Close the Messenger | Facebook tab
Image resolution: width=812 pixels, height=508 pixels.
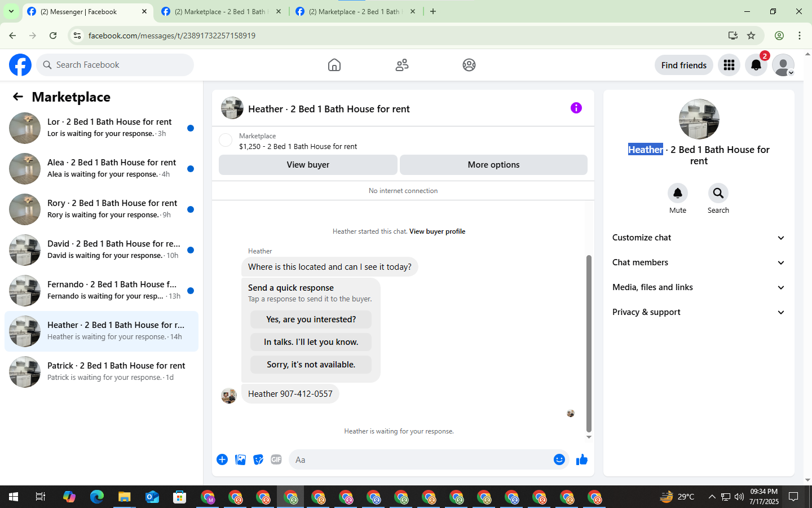coord(144,11)
